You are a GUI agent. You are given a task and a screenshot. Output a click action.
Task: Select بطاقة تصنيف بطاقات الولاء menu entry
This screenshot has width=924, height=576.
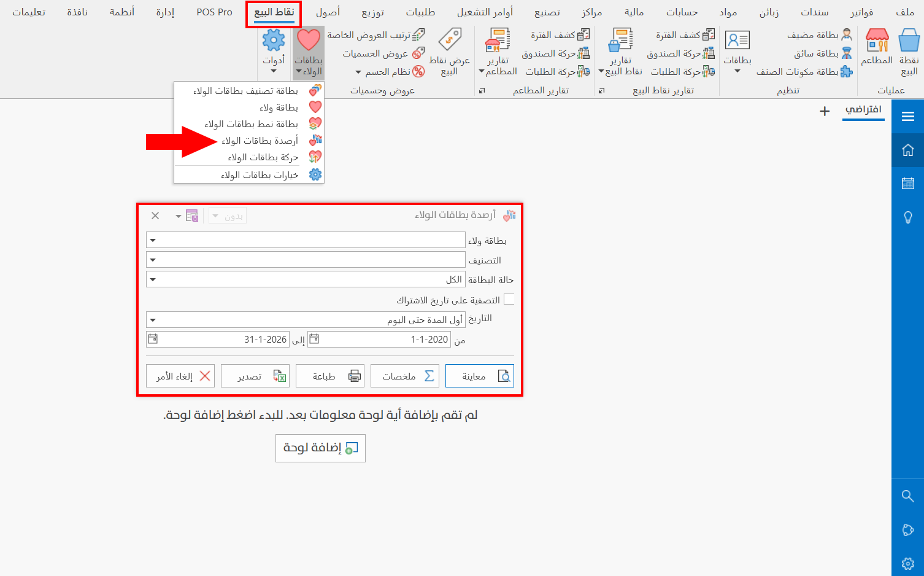[x=249, y=91]
